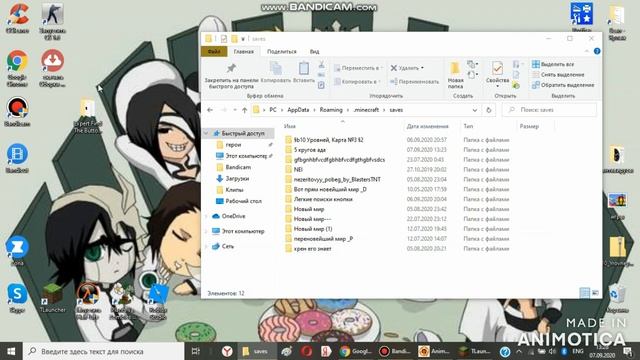The height and width of the screenshot is (360, 640).
Task: Select the folder 5 кругов ада
Action: click(309, 150)
